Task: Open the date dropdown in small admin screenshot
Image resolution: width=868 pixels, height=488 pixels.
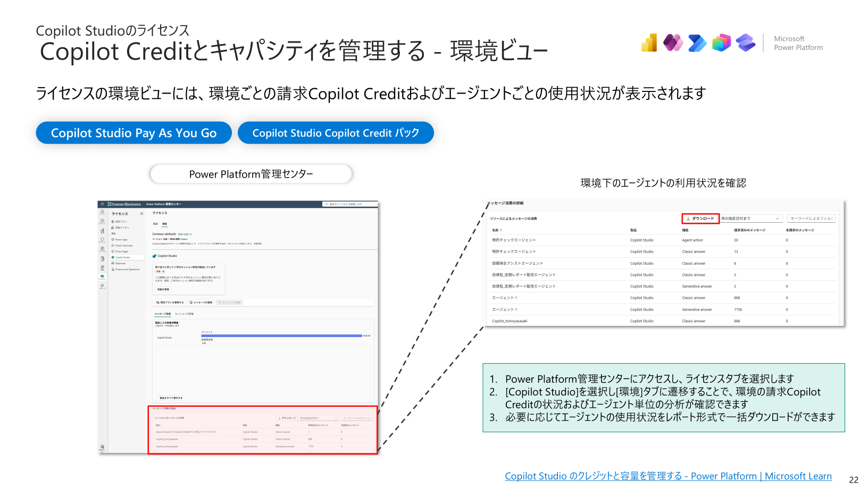Action: 319,418
